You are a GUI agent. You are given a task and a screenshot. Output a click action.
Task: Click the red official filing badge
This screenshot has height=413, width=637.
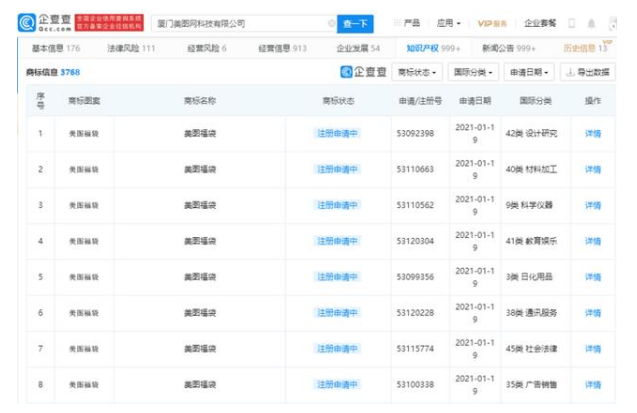(x=109, y=23)
